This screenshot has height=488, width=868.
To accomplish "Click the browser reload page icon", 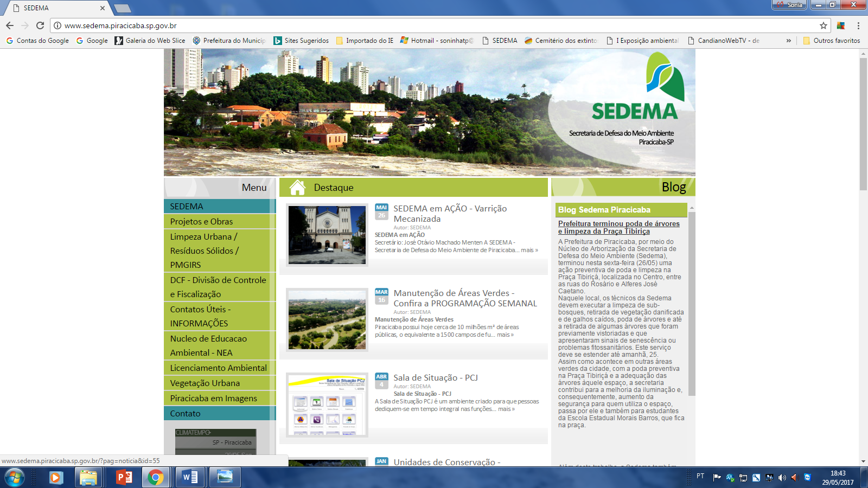I will click(40, 25).
